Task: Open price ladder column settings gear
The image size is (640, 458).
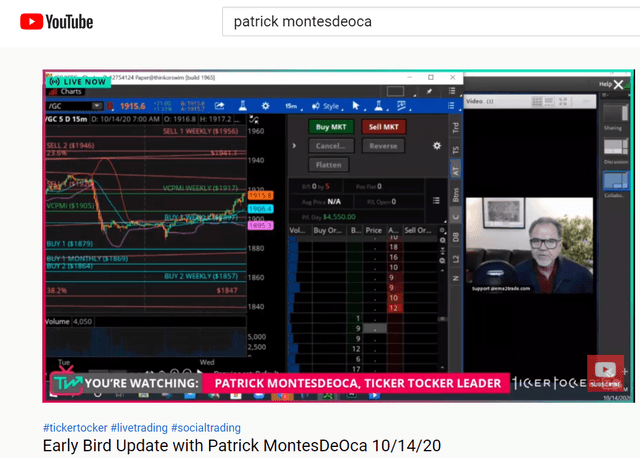Action: 442,231
